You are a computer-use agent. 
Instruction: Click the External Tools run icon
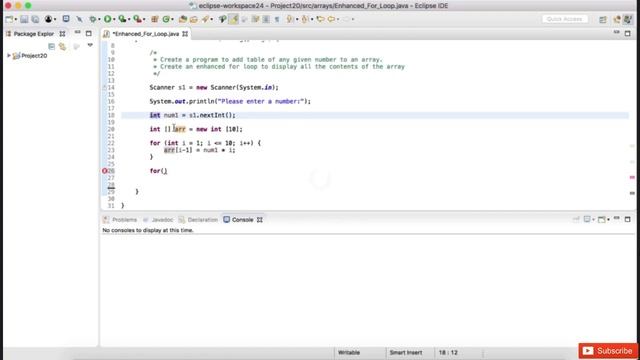(x=138, y=19)
